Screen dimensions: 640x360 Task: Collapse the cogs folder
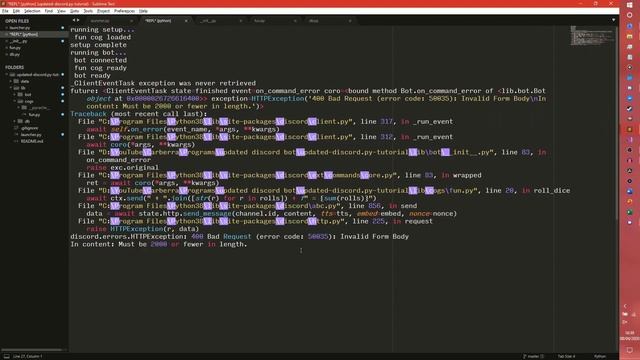click(15, 101)
